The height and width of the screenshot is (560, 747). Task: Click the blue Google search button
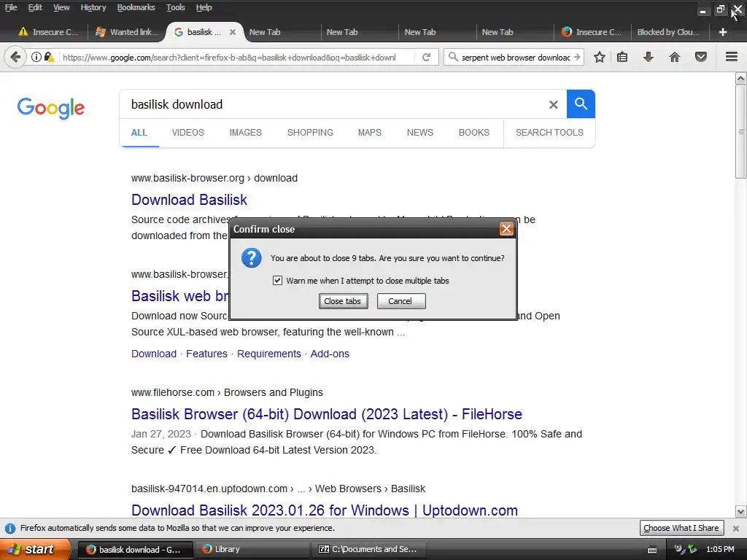point(581,104)
